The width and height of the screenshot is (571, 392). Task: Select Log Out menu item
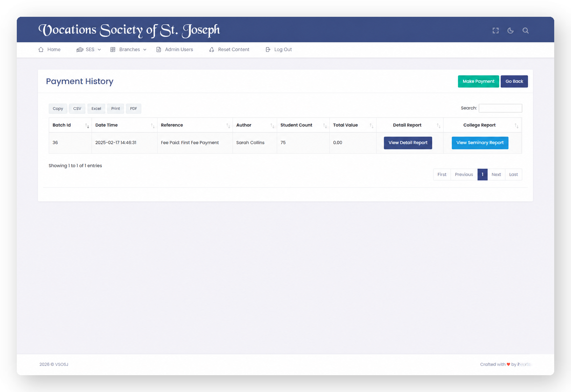coord(283,50)
